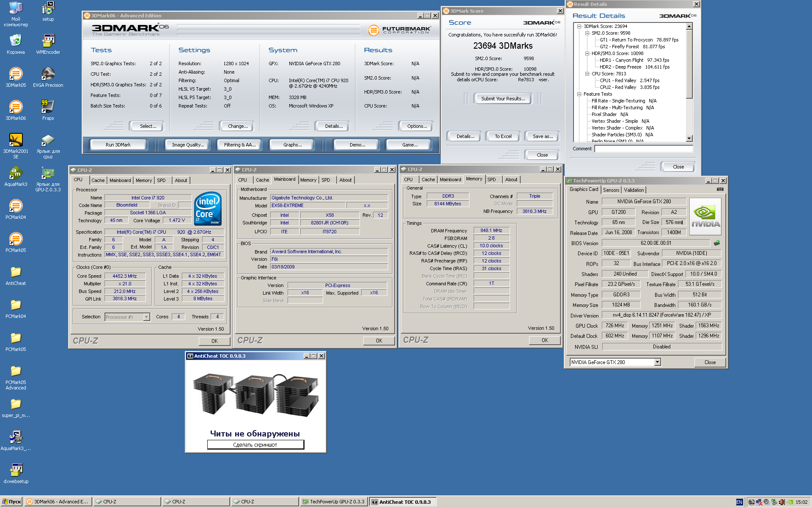The width and height of the screenshot is (812, 508).
Task: Click the Пуск Start button
Action: pyautogui.click(x=11, y=502)
